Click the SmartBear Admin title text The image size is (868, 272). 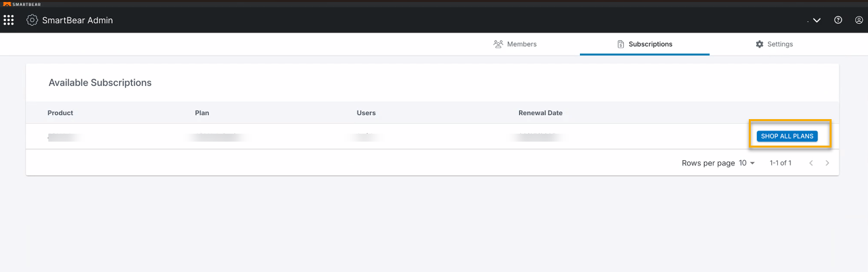tap(77, 21)
